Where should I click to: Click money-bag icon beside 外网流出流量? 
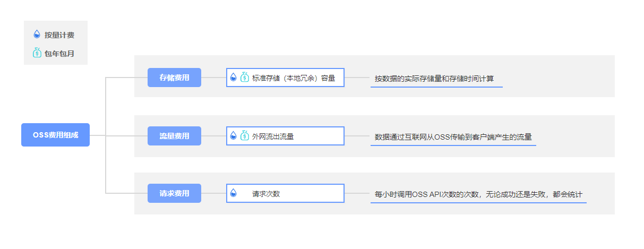(x=244, y=136)
